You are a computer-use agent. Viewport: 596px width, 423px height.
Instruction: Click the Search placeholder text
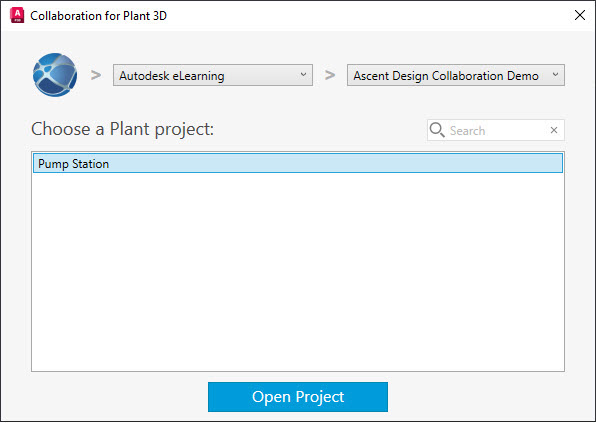point(467,131)
